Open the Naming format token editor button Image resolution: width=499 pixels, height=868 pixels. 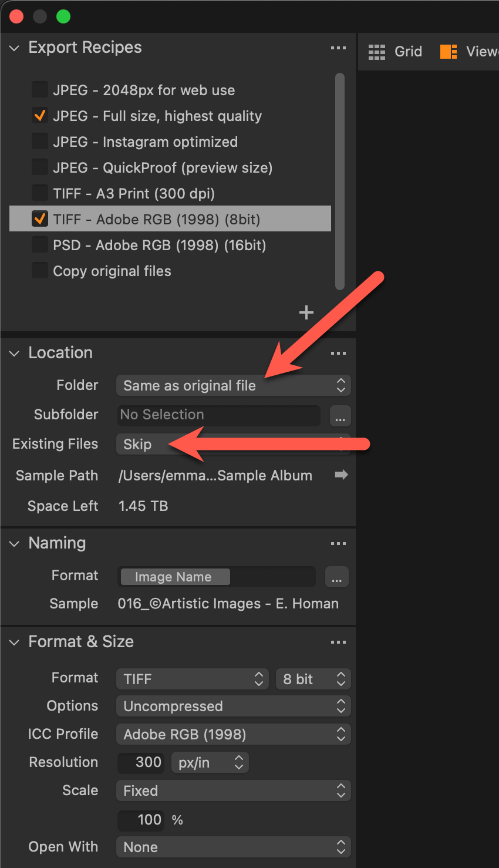pos(336,577)
